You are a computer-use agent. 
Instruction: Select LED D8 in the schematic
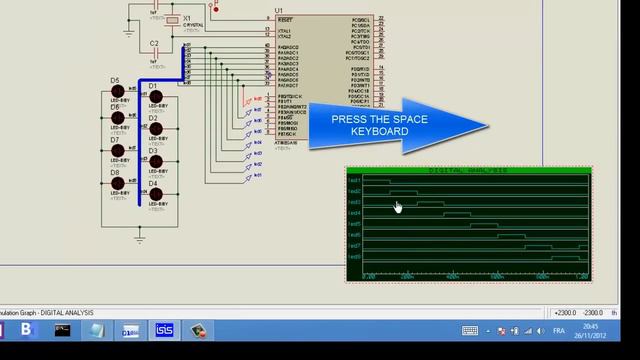tap(118, 183)
